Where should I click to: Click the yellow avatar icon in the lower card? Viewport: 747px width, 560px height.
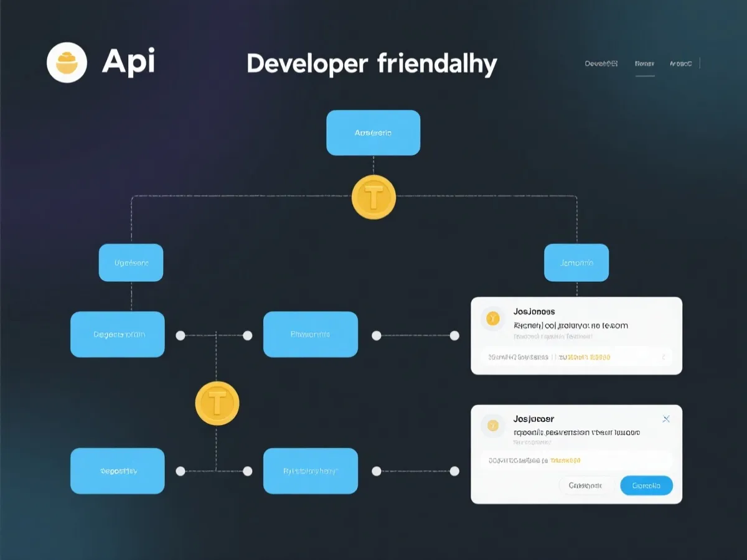point(492,426)
